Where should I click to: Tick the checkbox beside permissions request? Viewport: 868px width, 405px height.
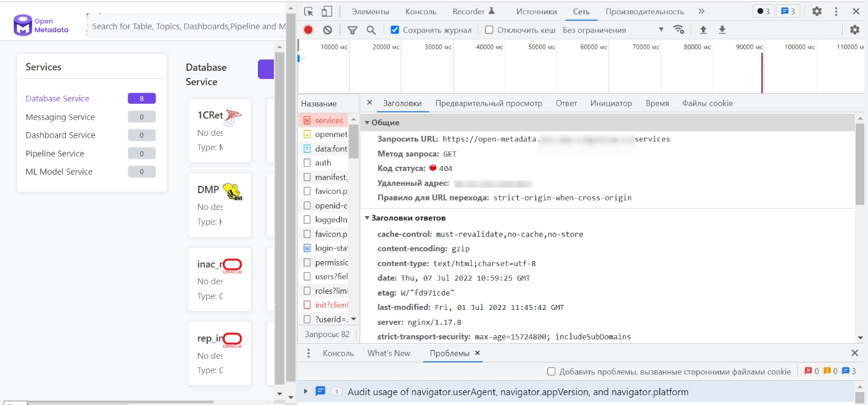pos(307,262)
